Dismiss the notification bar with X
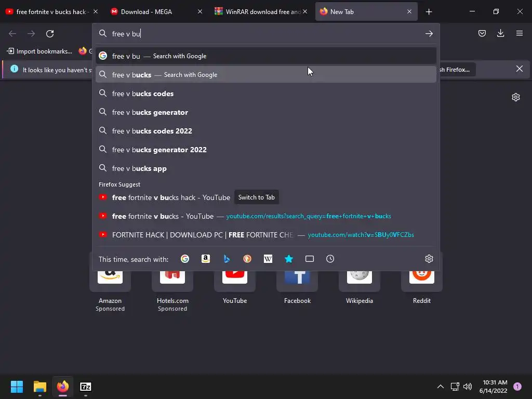 519,69
